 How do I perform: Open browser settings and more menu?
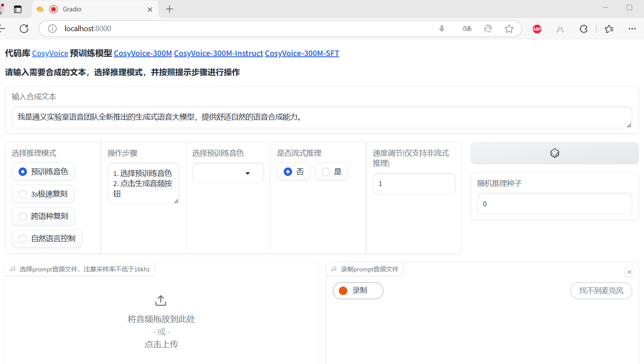(x=632, y=29)
